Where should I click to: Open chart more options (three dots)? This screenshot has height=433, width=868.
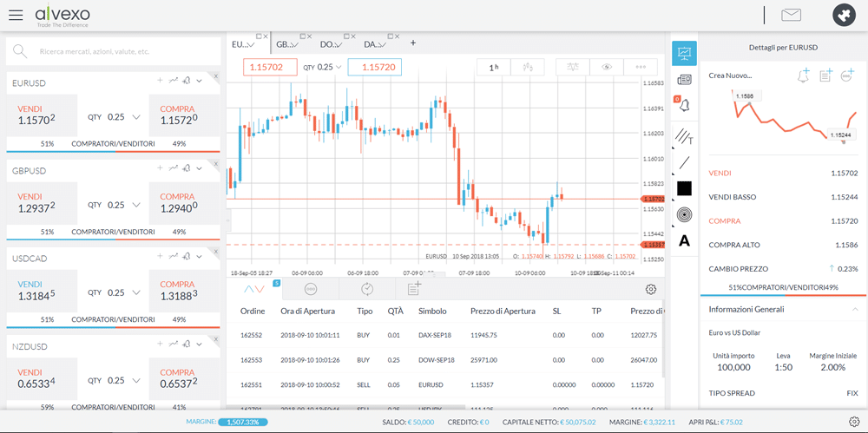pyautogui.click(x=641, y=67)
